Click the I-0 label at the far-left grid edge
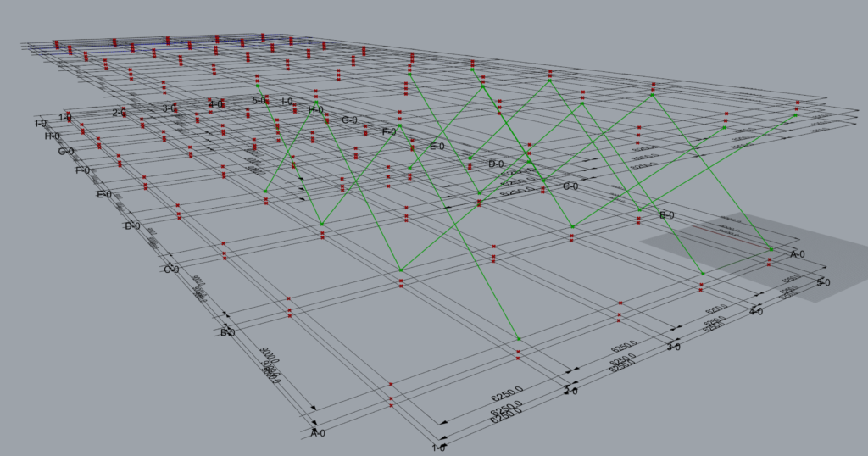Viewport: 868px width, 456px height. click(x=40, y=124)
